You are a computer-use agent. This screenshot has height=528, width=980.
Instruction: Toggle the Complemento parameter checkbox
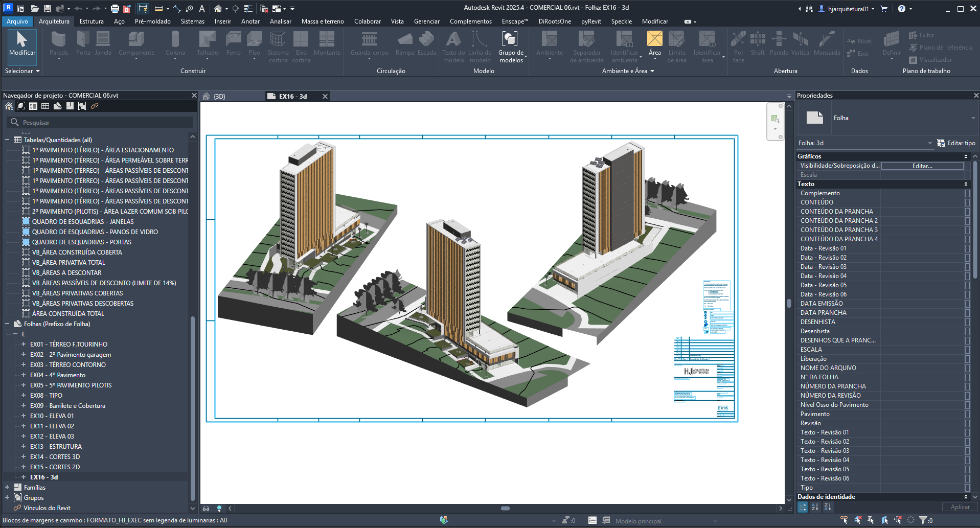click(967, 193)
